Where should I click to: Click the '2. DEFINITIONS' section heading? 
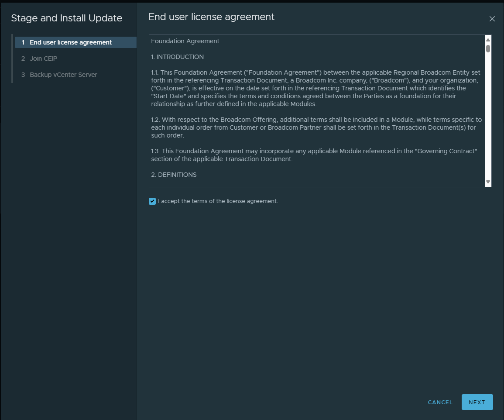point(174,175)
